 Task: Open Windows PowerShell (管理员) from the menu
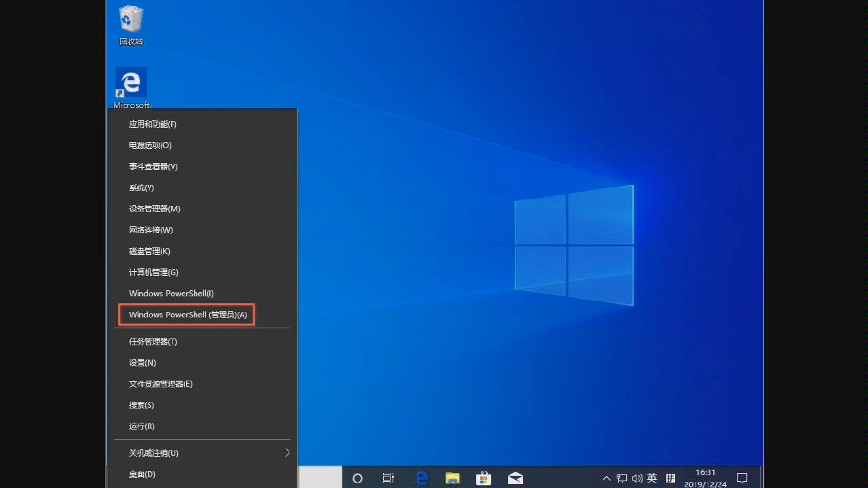click(186, 314)
